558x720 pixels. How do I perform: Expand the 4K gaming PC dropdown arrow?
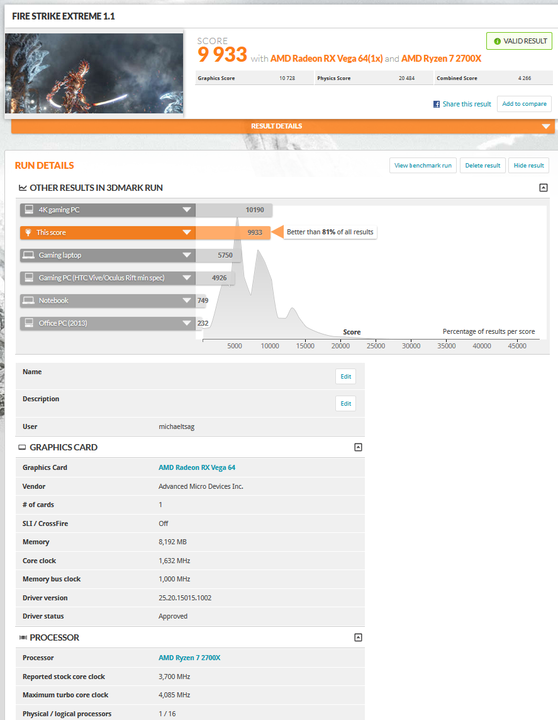tap(186, 210)
